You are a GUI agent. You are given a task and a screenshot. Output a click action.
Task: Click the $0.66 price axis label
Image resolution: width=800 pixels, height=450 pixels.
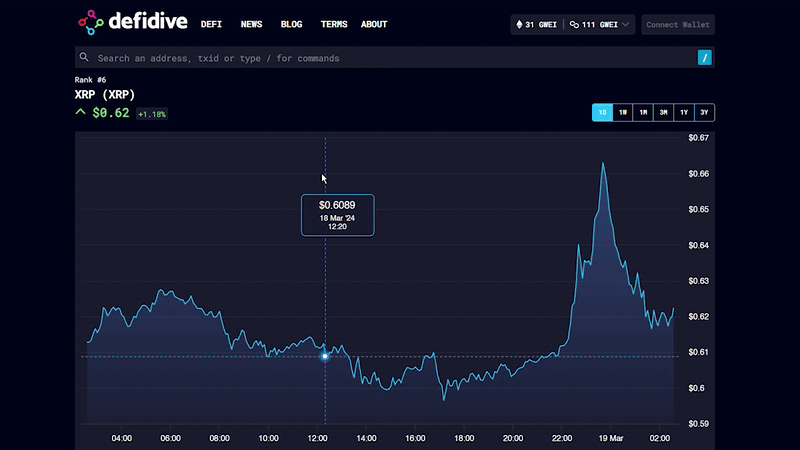pos(698,174)
